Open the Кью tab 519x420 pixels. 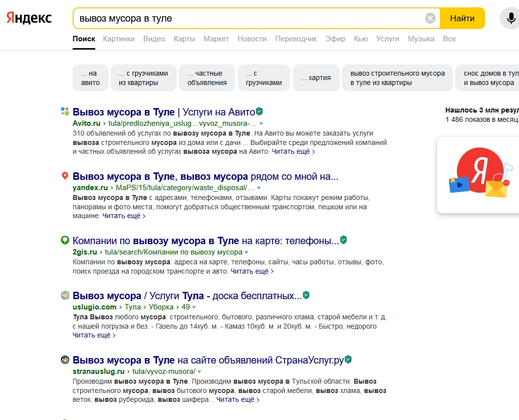pyautogui.click(x=360, y=39)
